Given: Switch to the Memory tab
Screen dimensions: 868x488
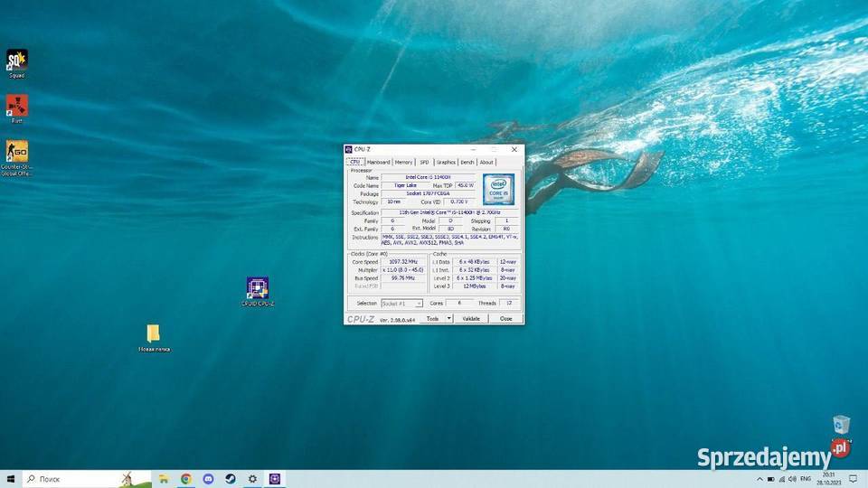Looking at the screenshot, I should pyautogui.click(x=403, y=162).
